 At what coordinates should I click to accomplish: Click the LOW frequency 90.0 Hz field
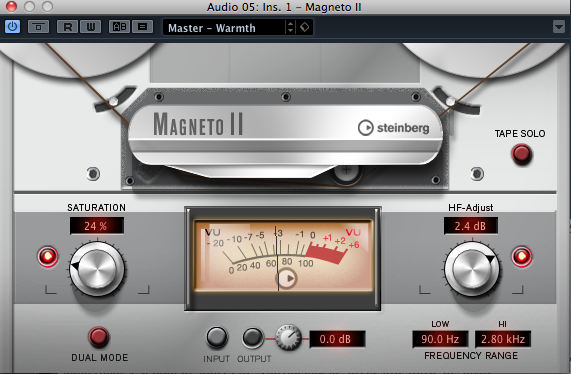click(x=440, y=339)
